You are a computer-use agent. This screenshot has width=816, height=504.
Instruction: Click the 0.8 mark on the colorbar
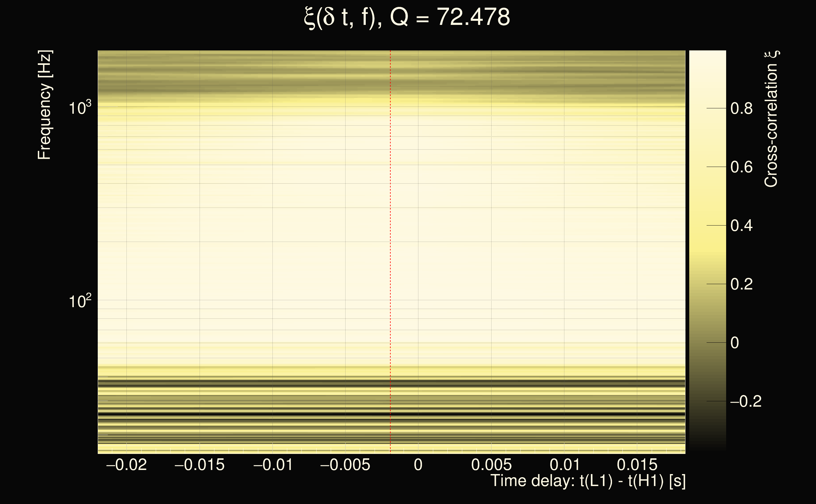pos(741,108)
